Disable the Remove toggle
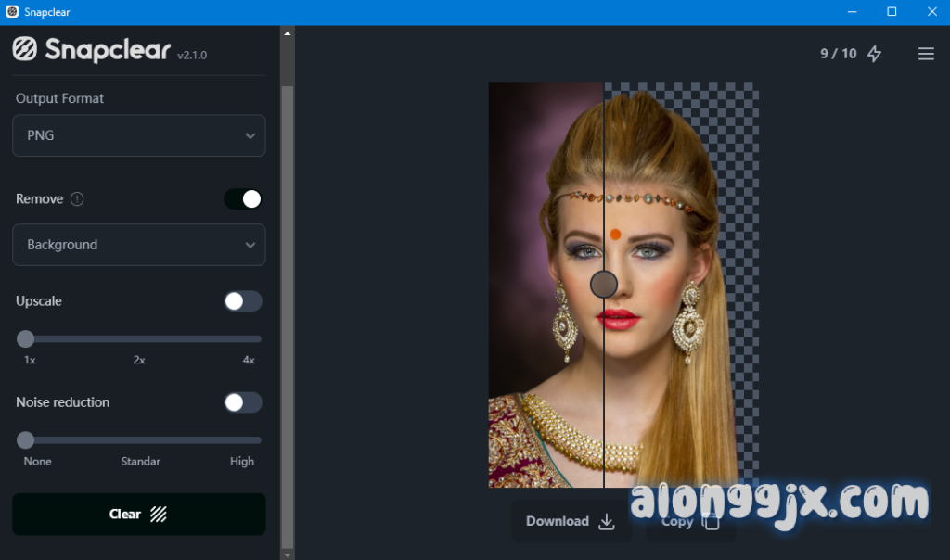 [243, 199]
